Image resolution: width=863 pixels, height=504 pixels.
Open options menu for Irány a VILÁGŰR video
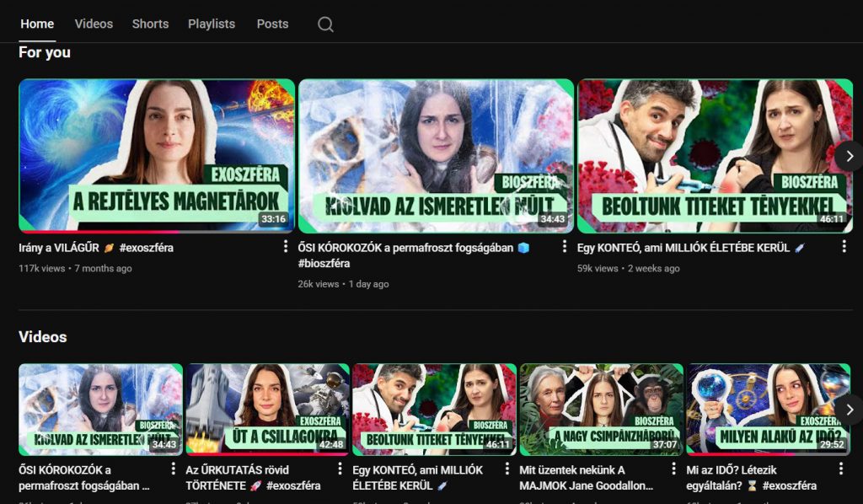[x=286, y=247]
